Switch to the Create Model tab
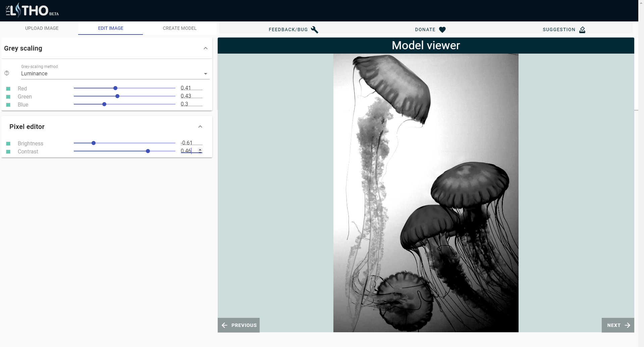The width and height of the screenshot is (644, 347). point(179,28)
